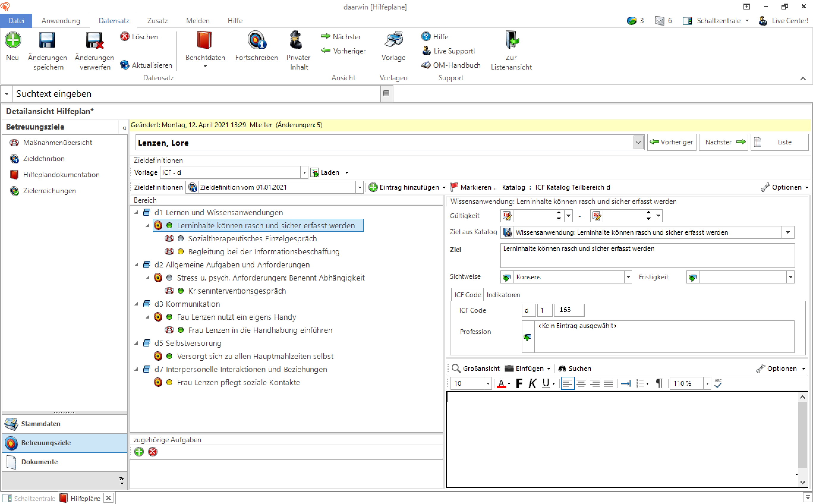
Task: Switch to the Schaltzentrale bottom tab
Action: pyautogui.click(x=29, y=498)
